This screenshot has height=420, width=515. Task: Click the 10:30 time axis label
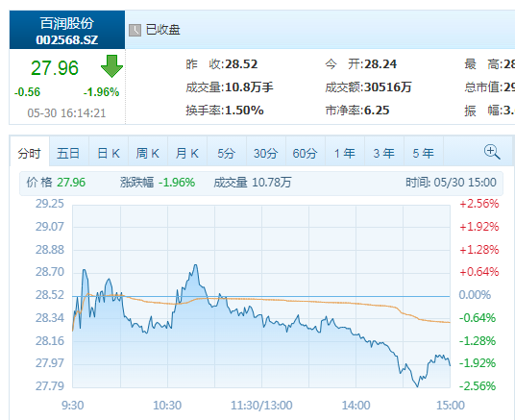click(167, 406)
